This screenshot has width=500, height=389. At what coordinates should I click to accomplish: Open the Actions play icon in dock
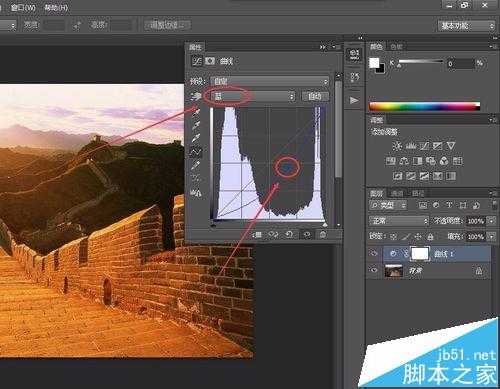[x=354, y=100]
